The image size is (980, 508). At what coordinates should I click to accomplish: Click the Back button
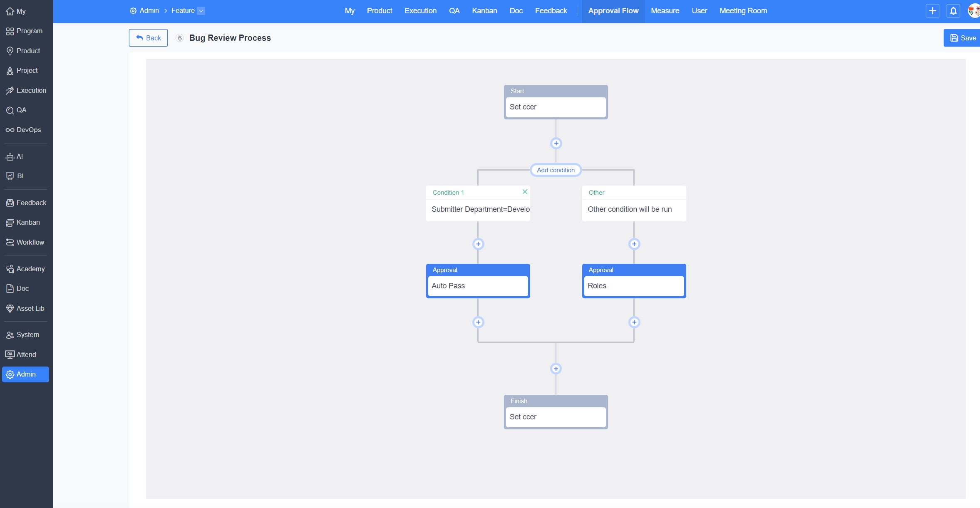[x=148, y=38]
